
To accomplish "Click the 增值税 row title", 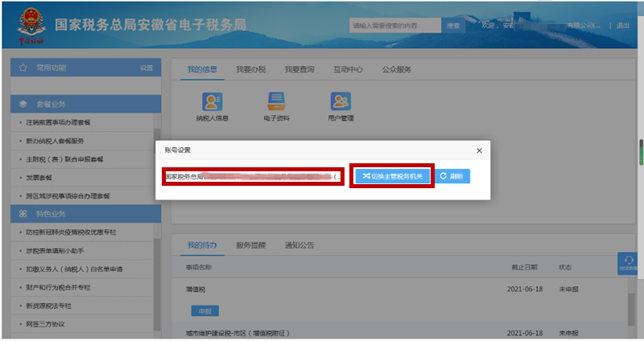I will [196, 290].
